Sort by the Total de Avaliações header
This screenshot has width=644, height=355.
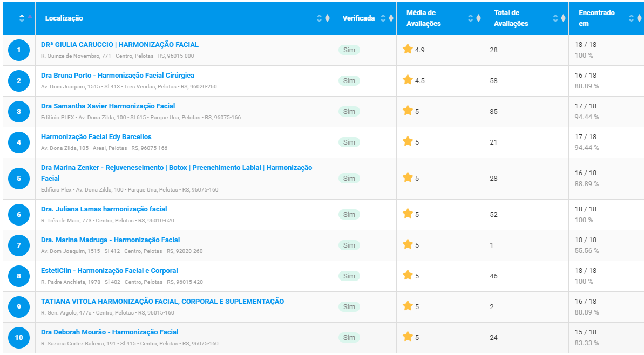526,18
